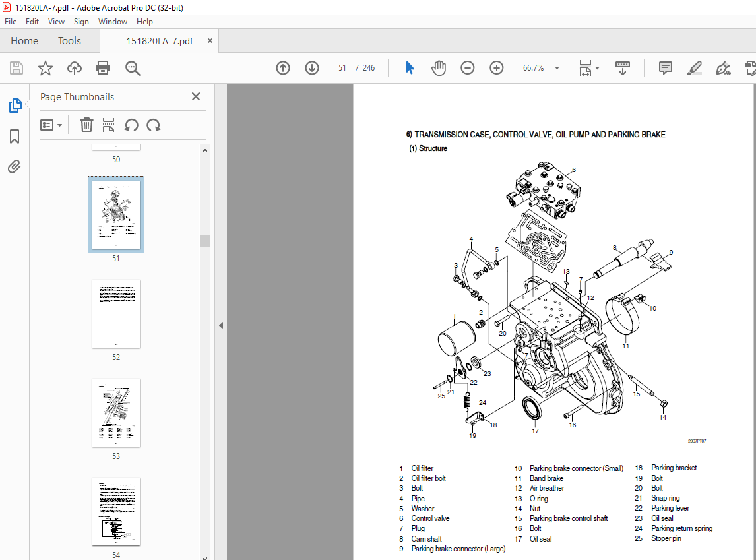Switch to the Tools tab
This screenshot has width=756, height=560.
tap(69, 41)
